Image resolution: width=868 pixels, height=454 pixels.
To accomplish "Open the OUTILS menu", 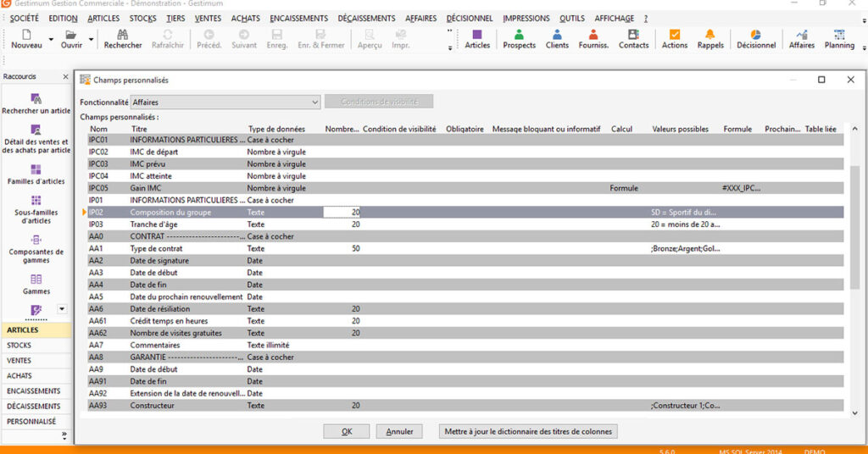I will (x=571, y=19).
